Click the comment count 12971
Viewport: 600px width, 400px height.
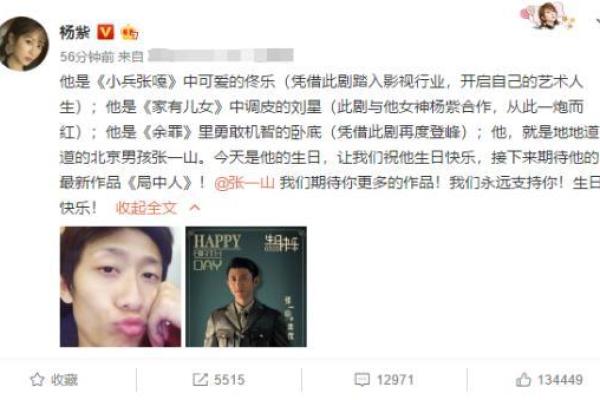(x=395, y=380)
